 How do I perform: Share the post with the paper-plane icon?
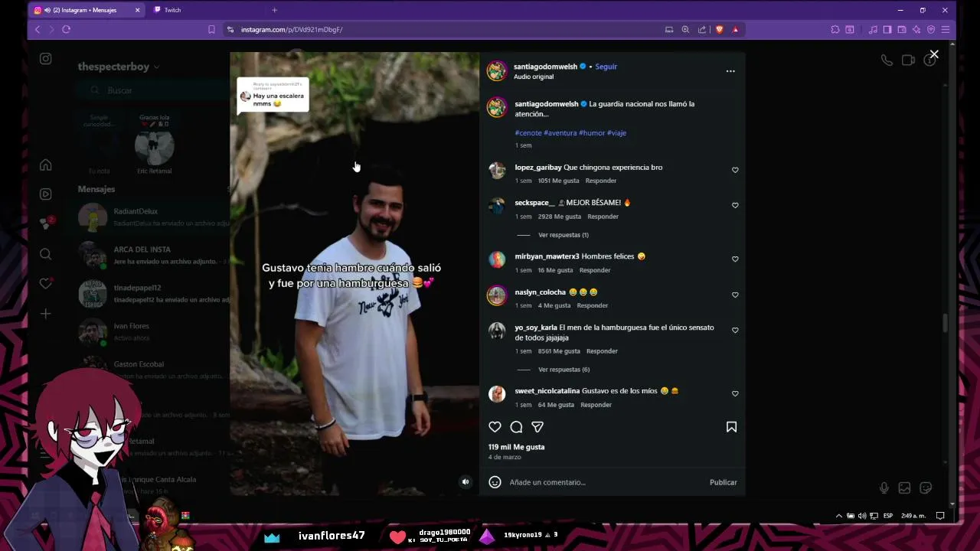point(537,427)
